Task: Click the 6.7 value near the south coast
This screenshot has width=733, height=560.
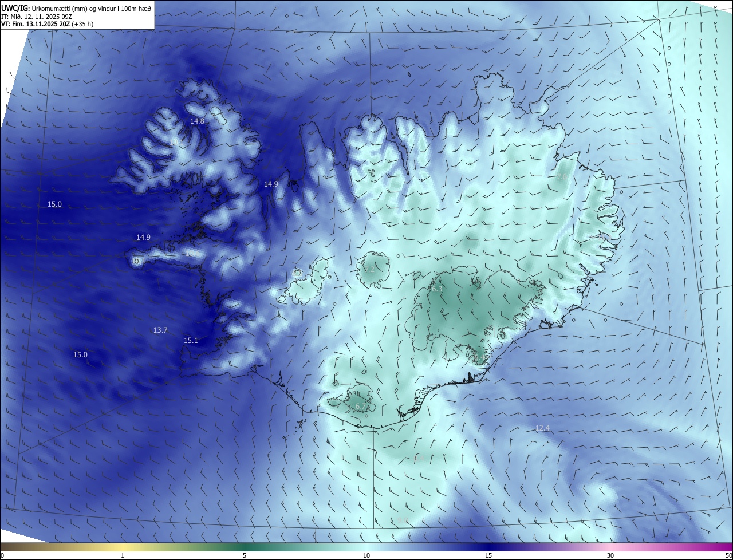Action: [x=361, y=406]
